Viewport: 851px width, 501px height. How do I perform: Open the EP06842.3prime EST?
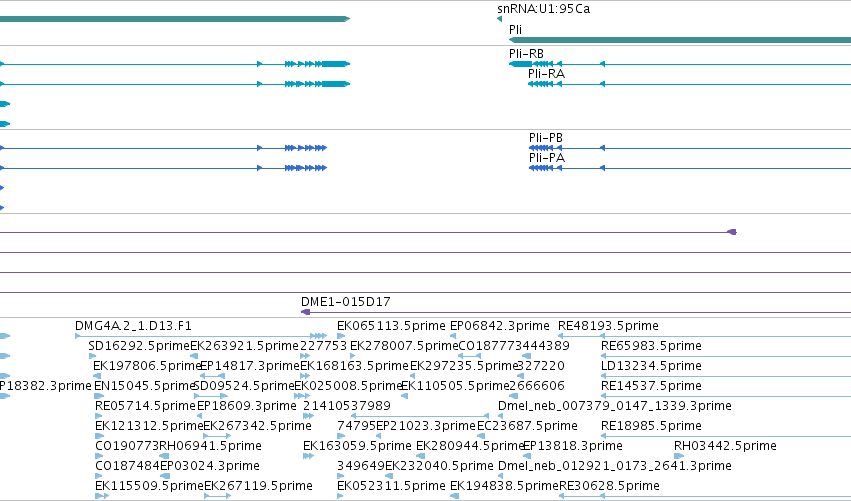[x=499, y=326]
